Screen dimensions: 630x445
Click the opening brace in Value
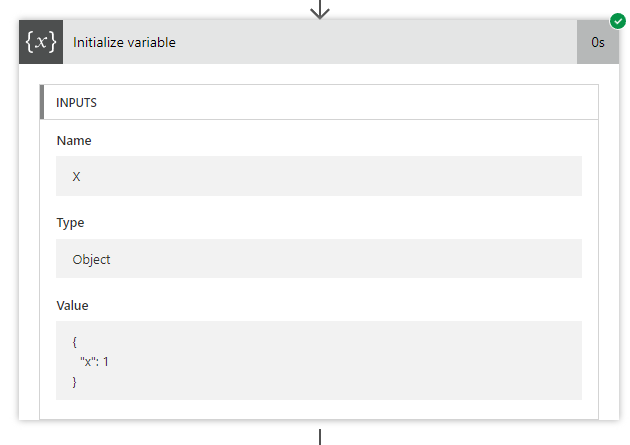(75, 341)
